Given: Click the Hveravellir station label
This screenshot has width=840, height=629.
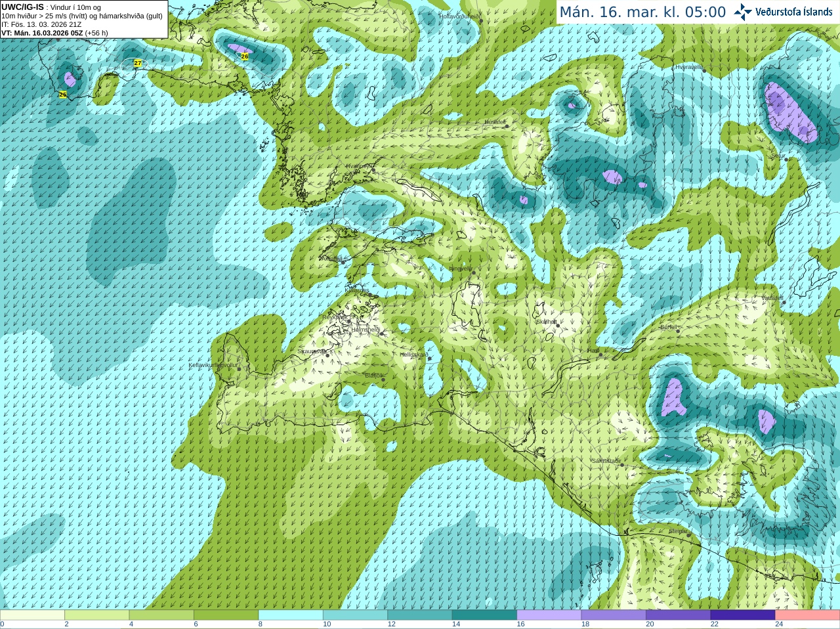Looking at the screenshot, I should 689,67.
